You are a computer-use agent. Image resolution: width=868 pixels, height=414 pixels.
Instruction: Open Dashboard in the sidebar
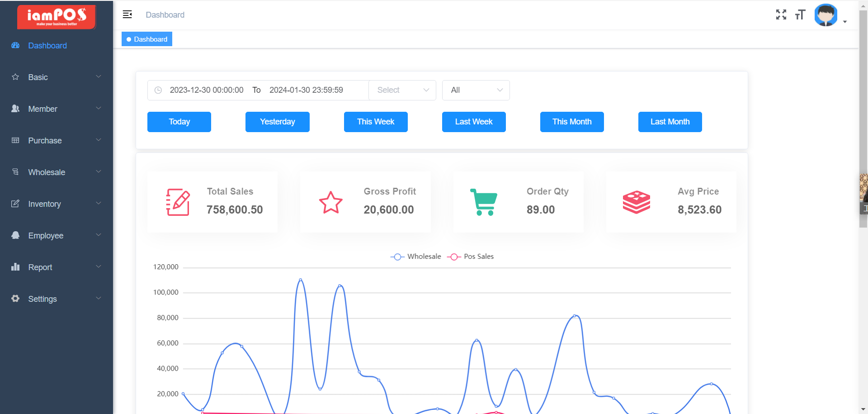tap(47, 46)
